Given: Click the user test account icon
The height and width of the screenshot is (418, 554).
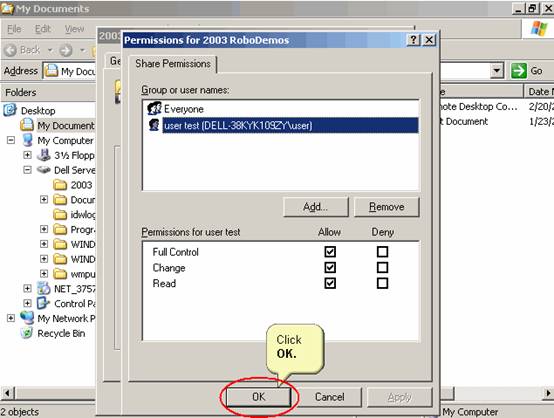Looking at the screenshot, I should [154, 125].
